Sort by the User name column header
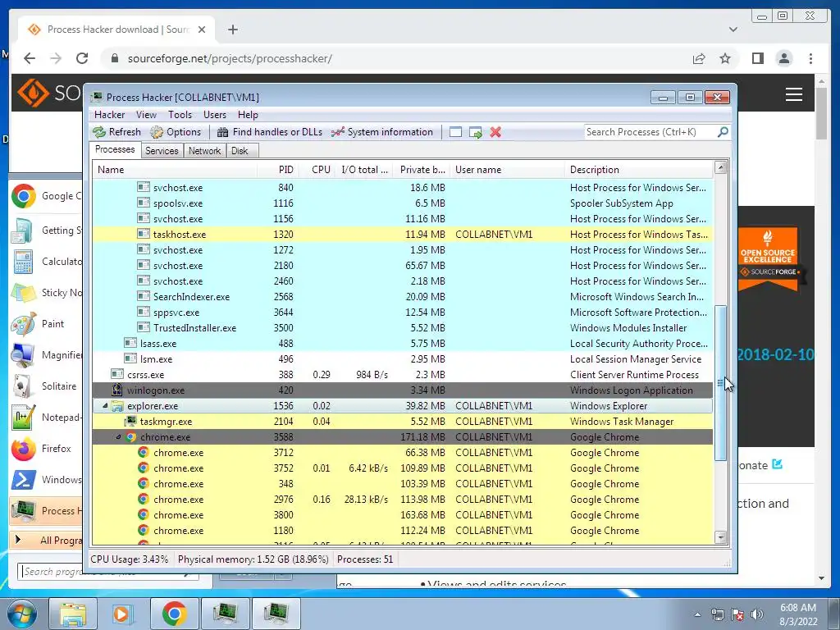Image resolution: width=840 pixels, height=630 pixels. pyautogui.click(x=507, y=170)
